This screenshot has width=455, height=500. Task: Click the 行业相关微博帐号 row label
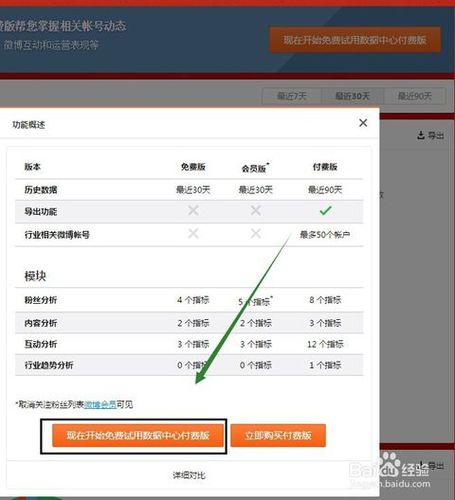[x=57, y=235]
